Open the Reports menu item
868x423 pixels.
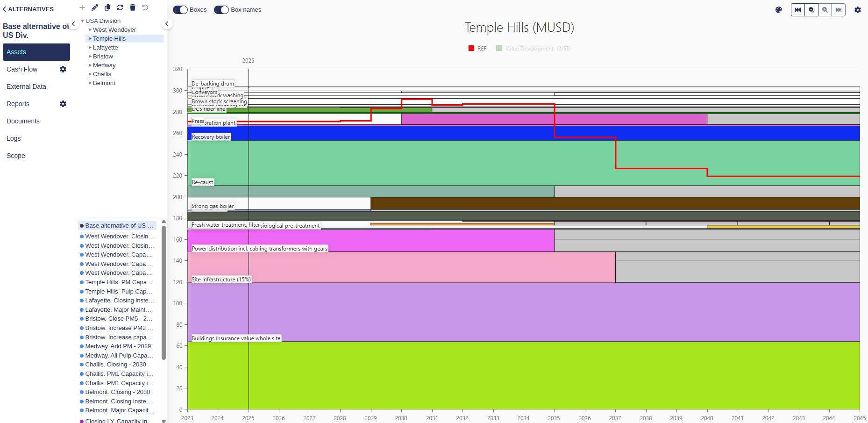point(18,104)
